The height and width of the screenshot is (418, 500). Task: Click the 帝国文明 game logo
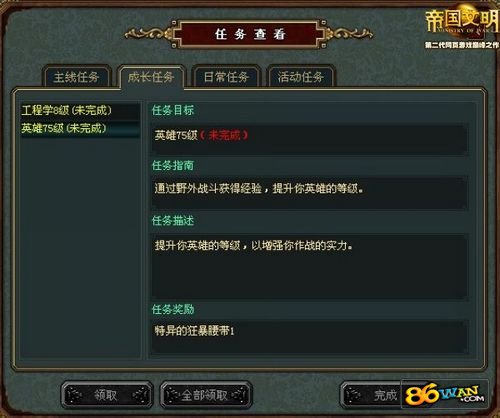[x=462, y=27]
